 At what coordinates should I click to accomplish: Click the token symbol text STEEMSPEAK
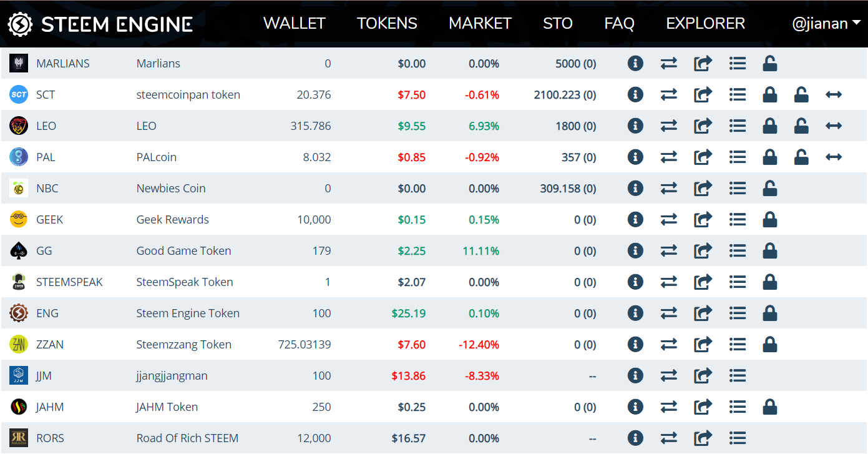click(69, 282)
